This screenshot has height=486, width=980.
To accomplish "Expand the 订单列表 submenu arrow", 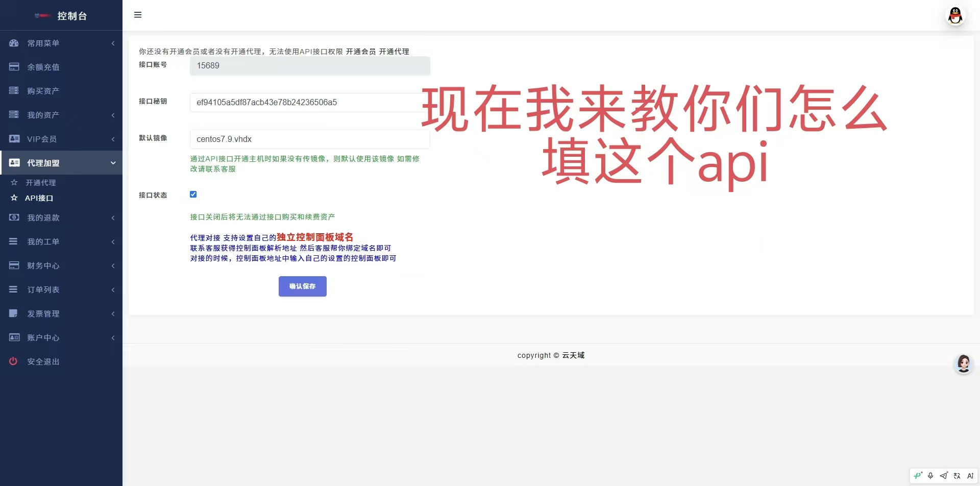I will pos(113,290).
